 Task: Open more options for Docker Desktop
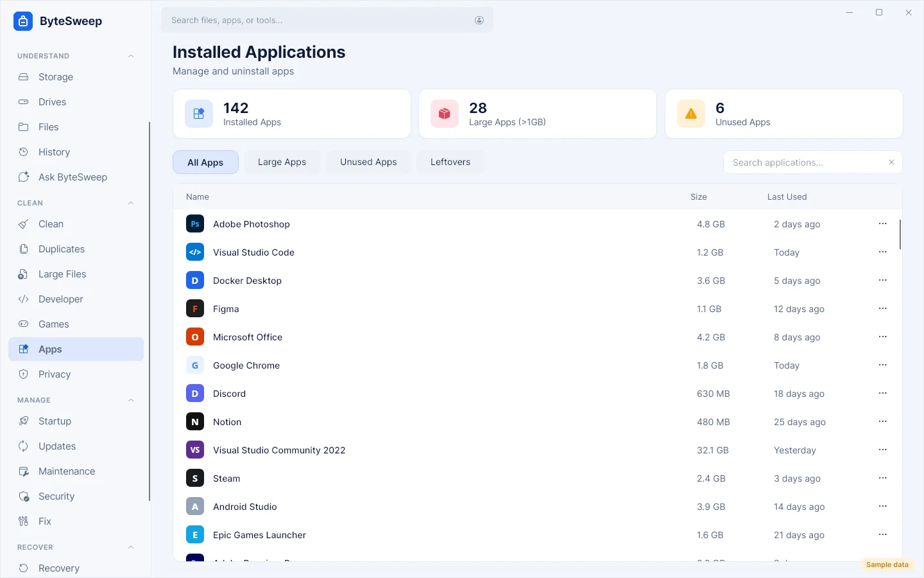tap(883, 280)
